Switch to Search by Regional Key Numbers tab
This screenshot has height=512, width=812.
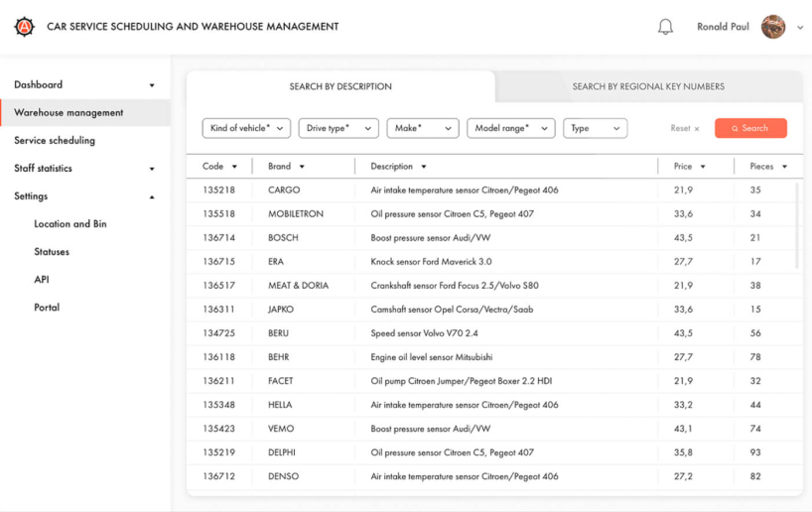pyautogui.click(x=648, y=86)
